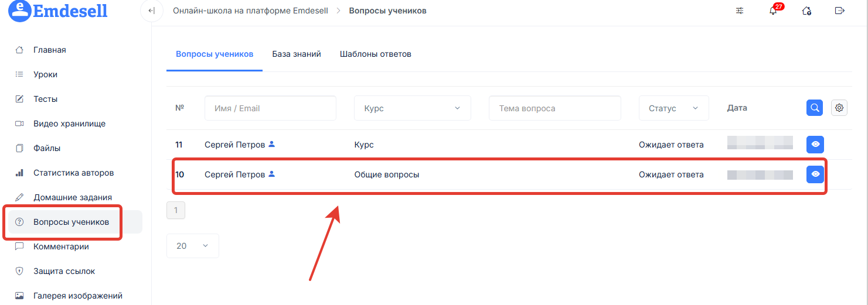Open the page size dropdown showing 20
This screenshot has height=305, width=868.
(192, 246)
